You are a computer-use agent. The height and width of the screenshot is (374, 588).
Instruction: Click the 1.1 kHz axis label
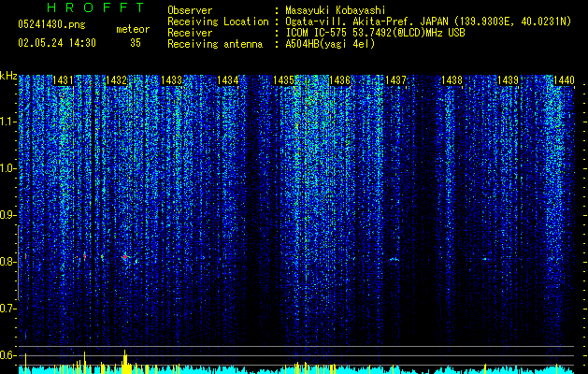[x=8, y=122]
